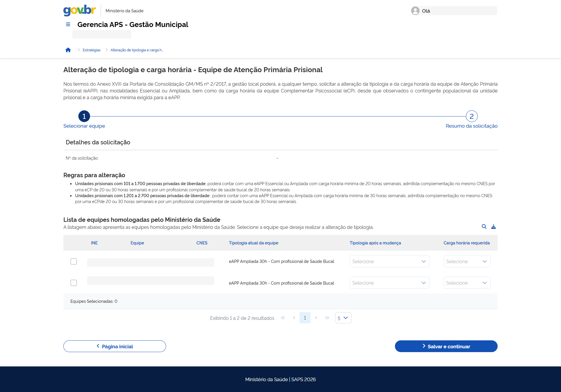Click the home breadcrumb icon

[68, 50]
